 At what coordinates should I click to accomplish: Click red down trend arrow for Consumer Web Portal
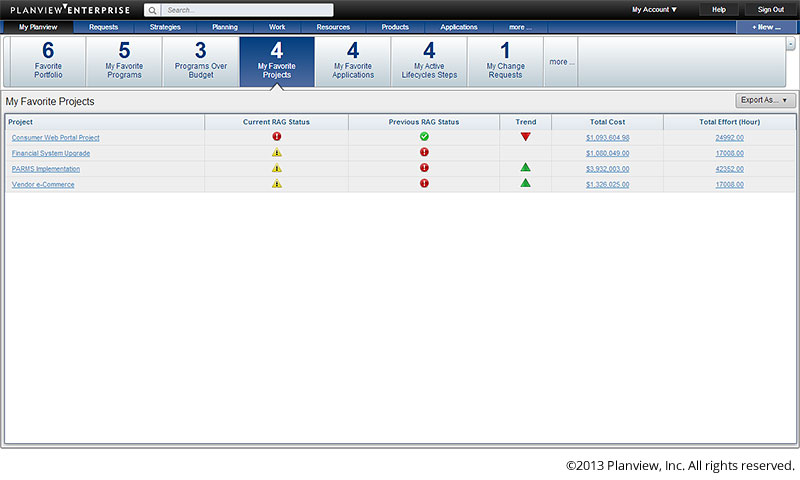tap(526, 136)
